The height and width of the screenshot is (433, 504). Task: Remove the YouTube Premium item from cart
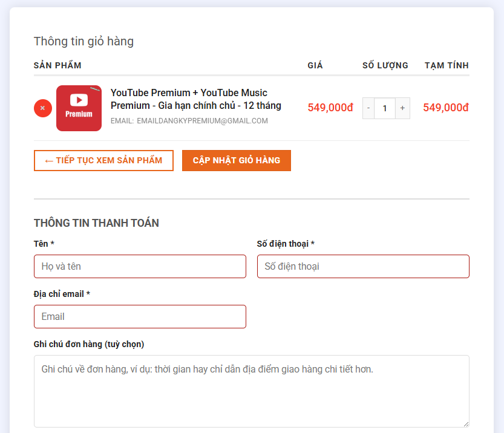coord(42,108)
